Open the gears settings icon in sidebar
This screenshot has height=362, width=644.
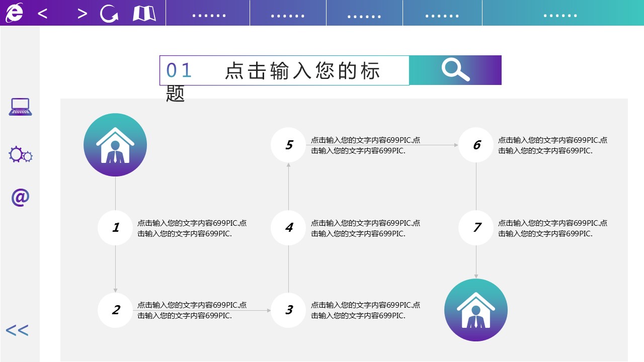pyautogui.click(x=20, y=155)
